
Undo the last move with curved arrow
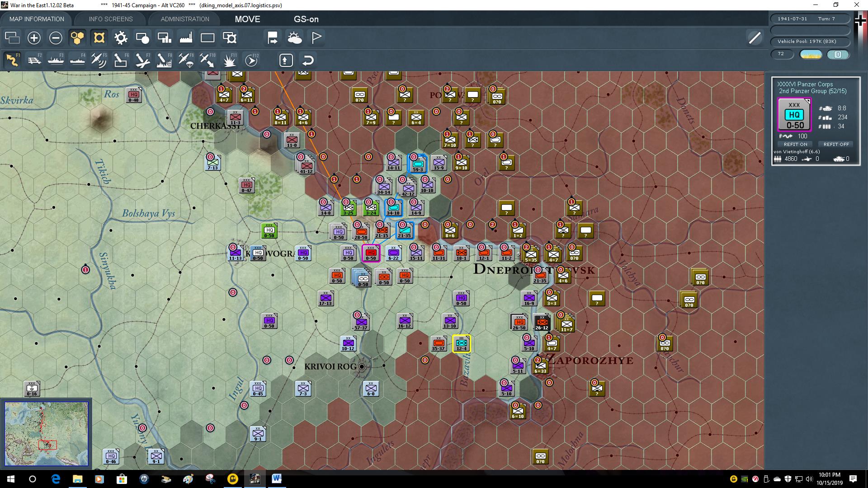click(x=308, y=60)
